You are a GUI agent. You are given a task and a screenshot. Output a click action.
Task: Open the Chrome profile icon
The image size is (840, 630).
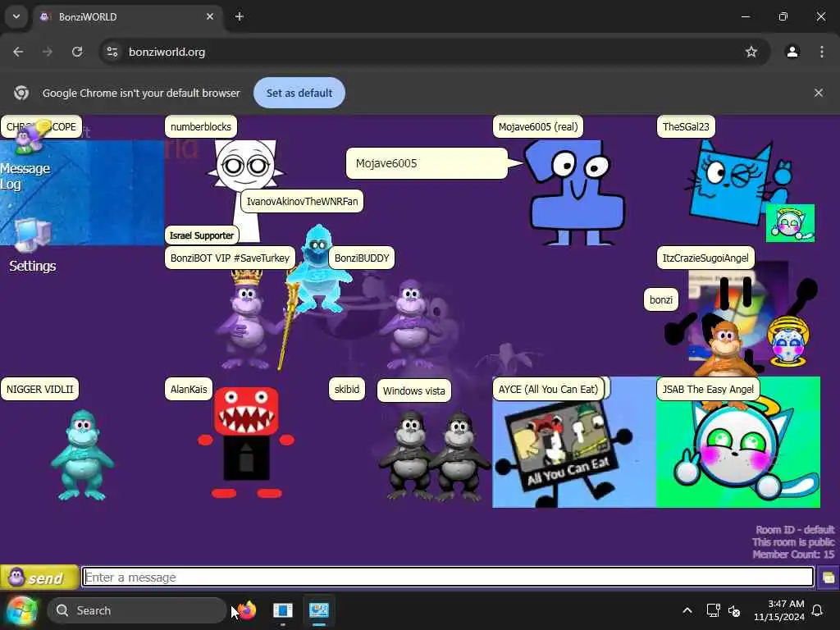(x=792, y=52)
